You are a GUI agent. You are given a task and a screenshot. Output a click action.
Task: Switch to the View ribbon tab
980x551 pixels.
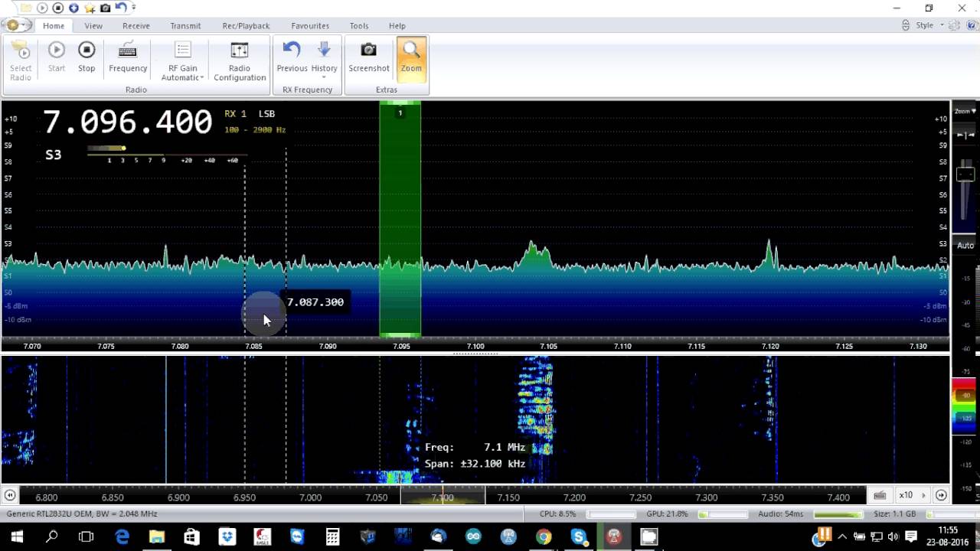tap(93, 25)
